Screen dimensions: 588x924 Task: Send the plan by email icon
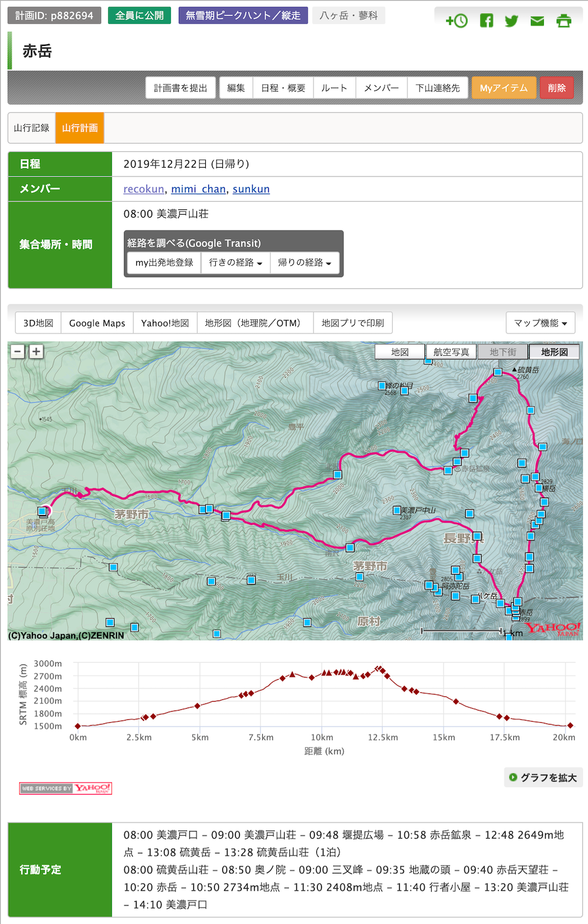pos(537,21)
